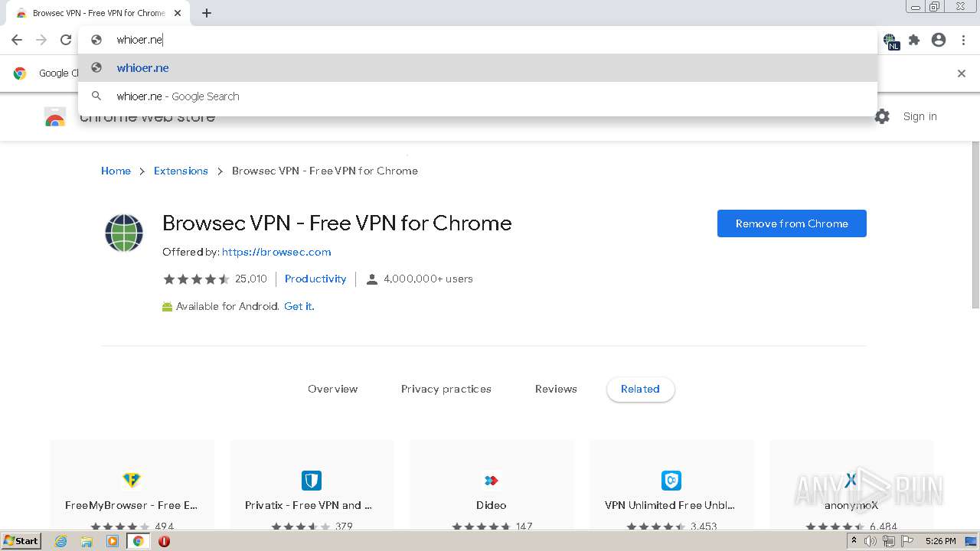980x551 pixels.
Task: Close the Browsec VPN browser tab
Action: pos(178,13)
